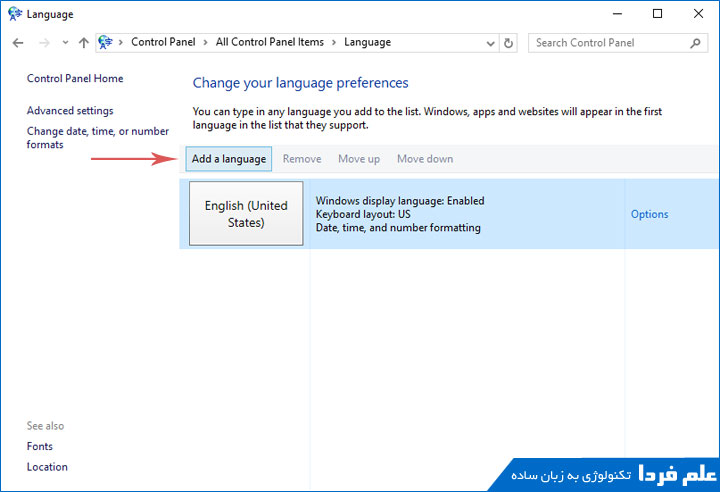The height and width of the screenshot is (492, 720).
Task: Navigate to All Control Panel Items breadcrumb
Action: tap(270, 43)
